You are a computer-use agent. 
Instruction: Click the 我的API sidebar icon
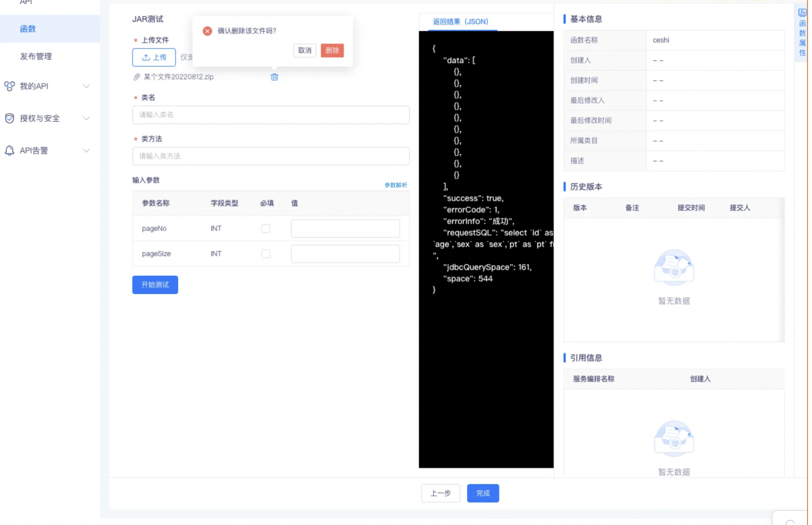9,86
